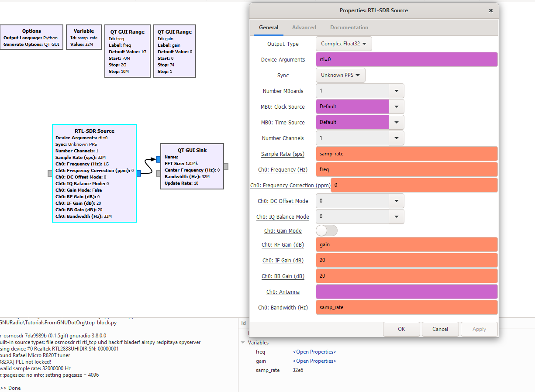This screenshot has height=392, width=535.
Task: Click the Device Arguments field
Action: pos(407,59)
